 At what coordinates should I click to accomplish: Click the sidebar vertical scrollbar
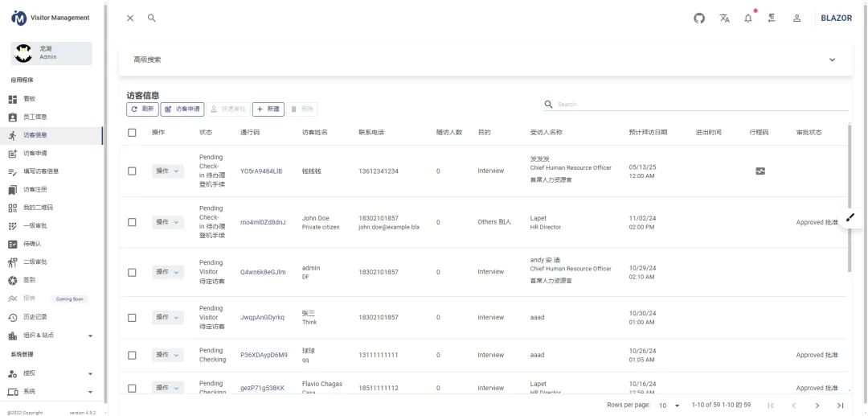[105, 202]
